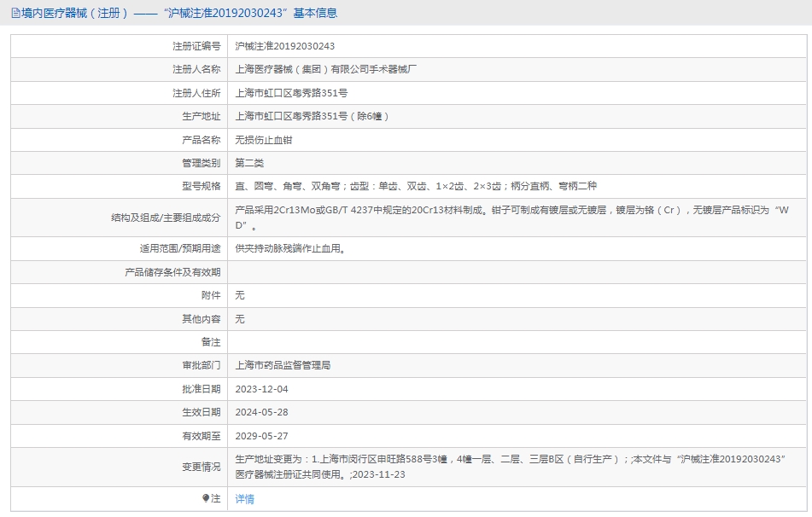Click the 注册证编号 label
Screen dimensions: 812x517
196,47
